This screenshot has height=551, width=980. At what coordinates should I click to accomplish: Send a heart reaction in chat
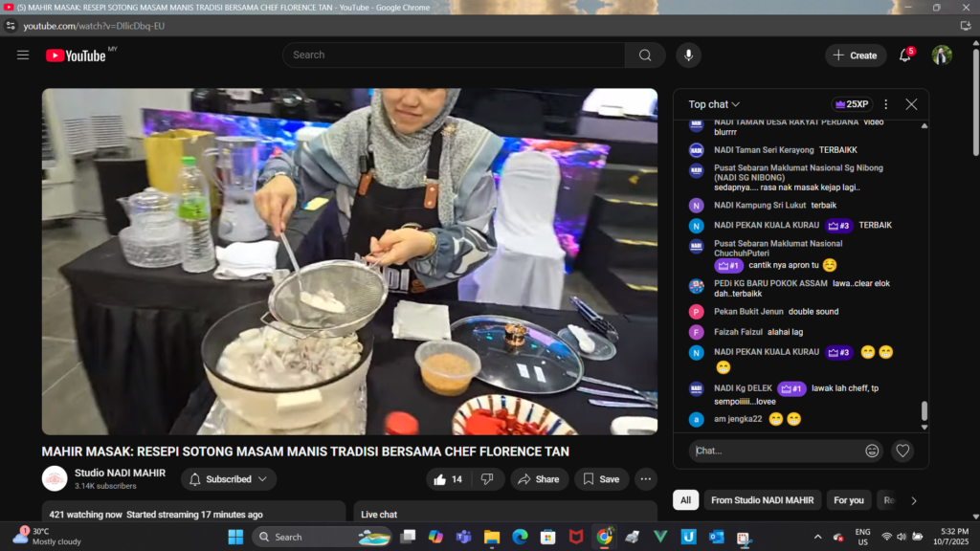coord(902,451)
